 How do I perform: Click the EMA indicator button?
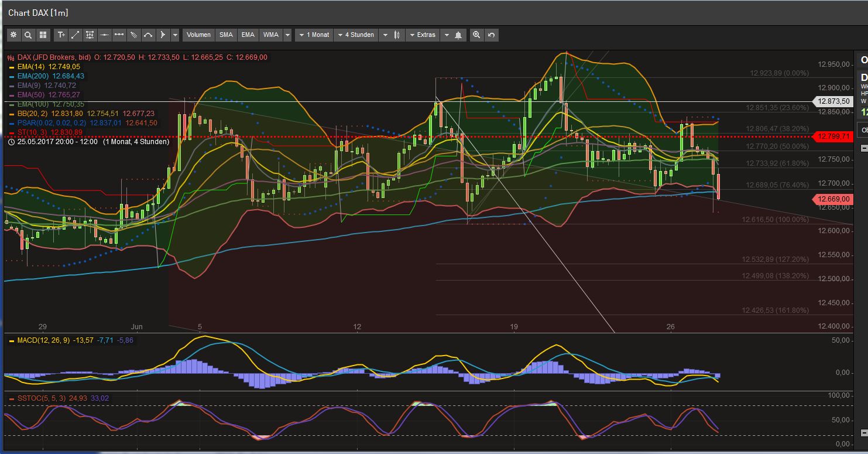[248, 35]
